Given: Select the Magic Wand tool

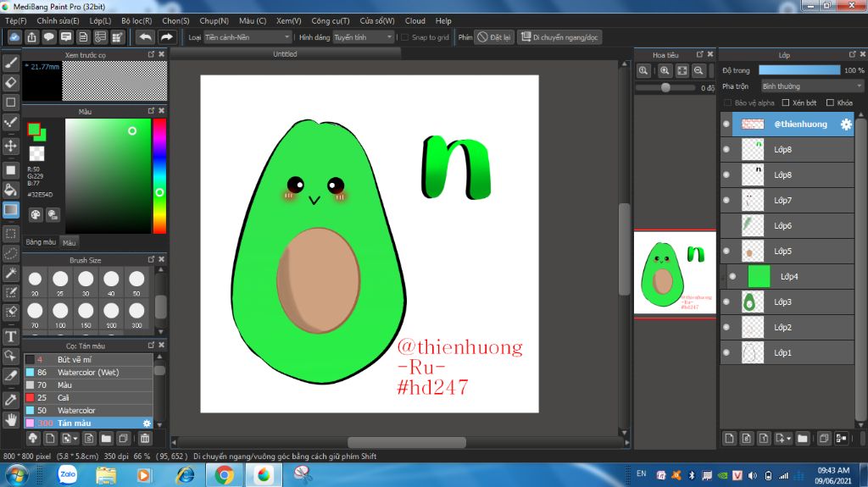Looking at the screenshot, I should click(10, 273).
